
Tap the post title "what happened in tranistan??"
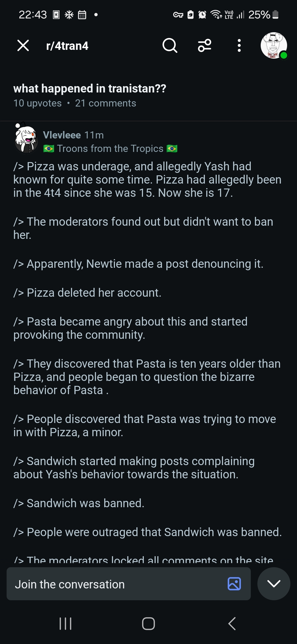[x=90, y=89]
